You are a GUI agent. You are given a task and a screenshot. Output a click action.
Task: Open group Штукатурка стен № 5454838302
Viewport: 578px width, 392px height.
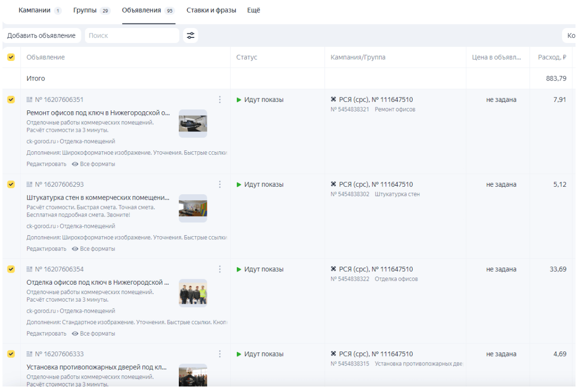(375, 194)
